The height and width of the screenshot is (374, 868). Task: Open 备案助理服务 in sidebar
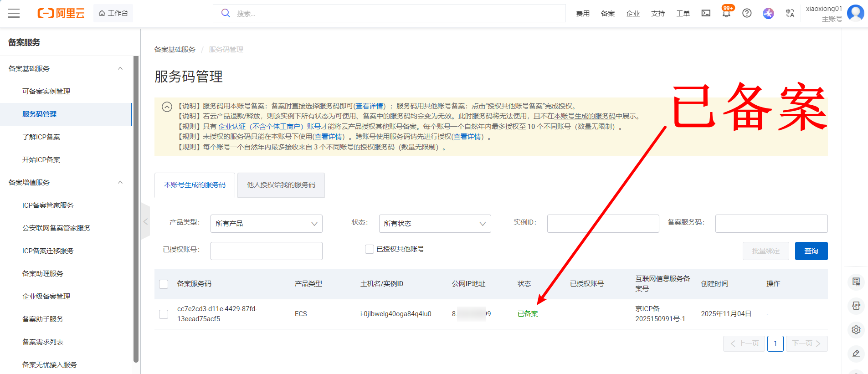coord(43,274)
